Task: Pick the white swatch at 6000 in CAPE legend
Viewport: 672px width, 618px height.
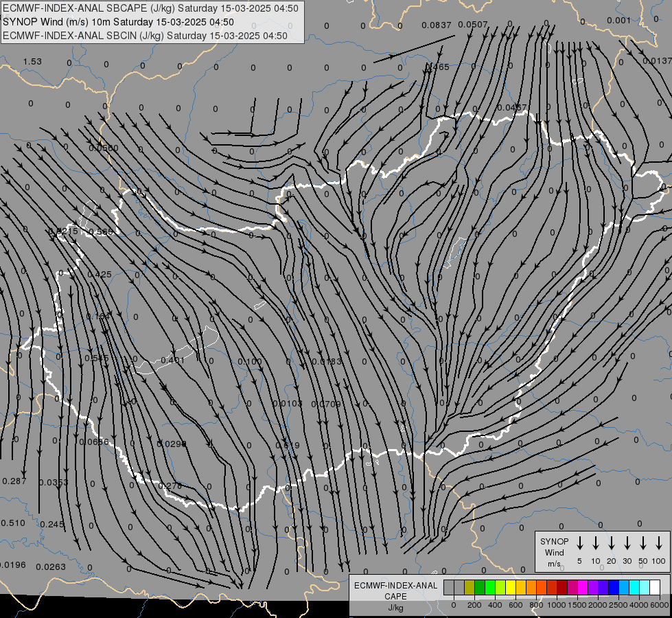Action: pyautogui.click(x=655, y=588)
